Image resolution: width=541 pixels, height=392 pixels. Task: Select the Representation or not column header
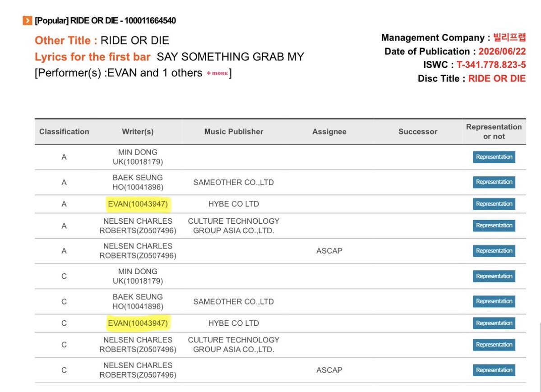[494, 131]
